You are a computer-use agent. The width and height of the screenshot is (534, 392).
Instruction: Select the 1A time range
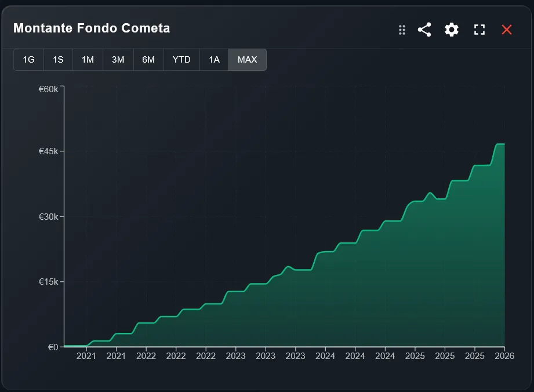click(x=214, y=59)
